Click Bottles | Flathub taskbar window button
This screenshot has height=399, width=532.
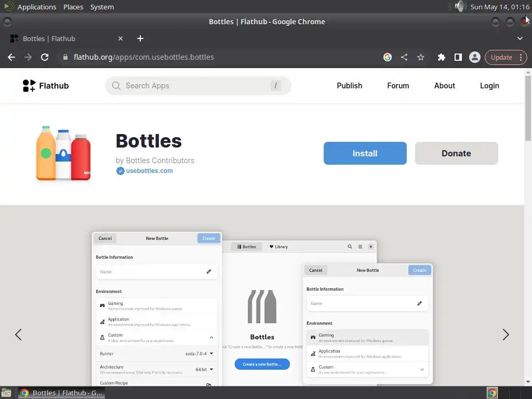coord(61,393)
